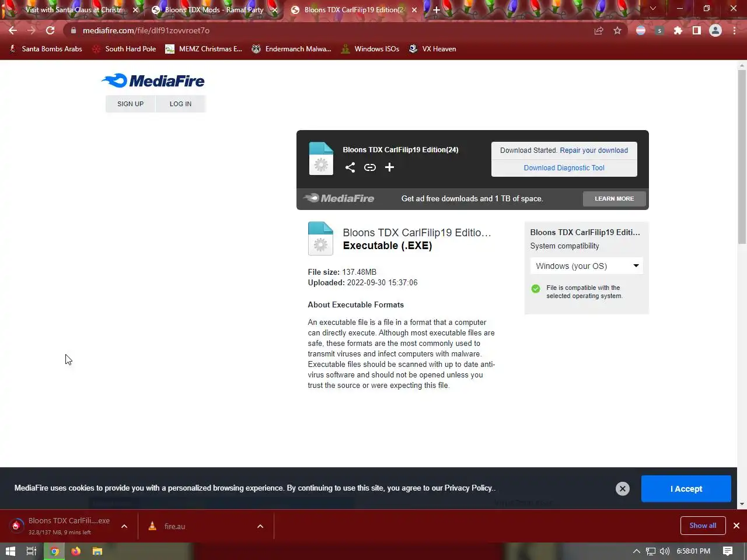The height and width of the screenshot is (560, 747).
Task: Open Task View on taskbar
Action: click(32, 551)
